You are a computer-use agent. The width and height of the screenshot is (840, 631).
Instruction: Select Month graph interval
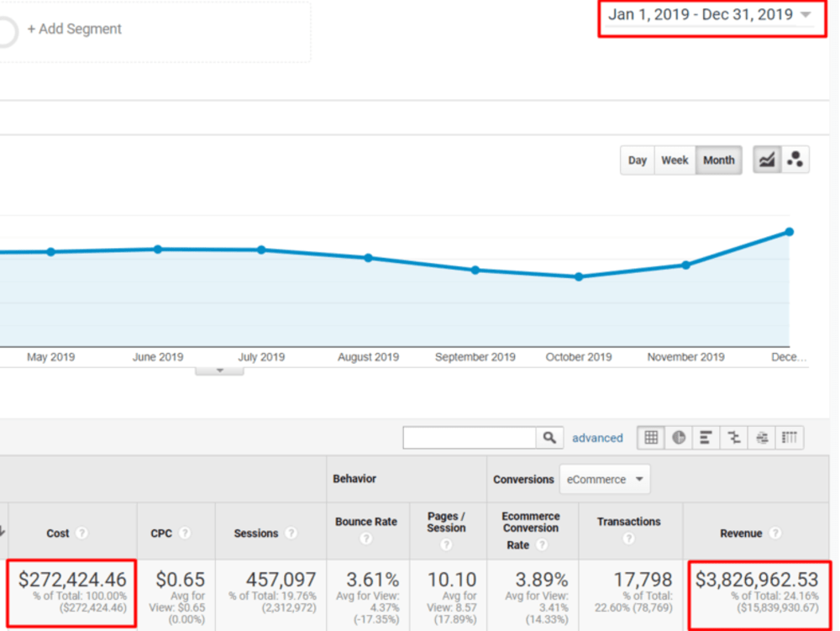[x=718, y=160]
